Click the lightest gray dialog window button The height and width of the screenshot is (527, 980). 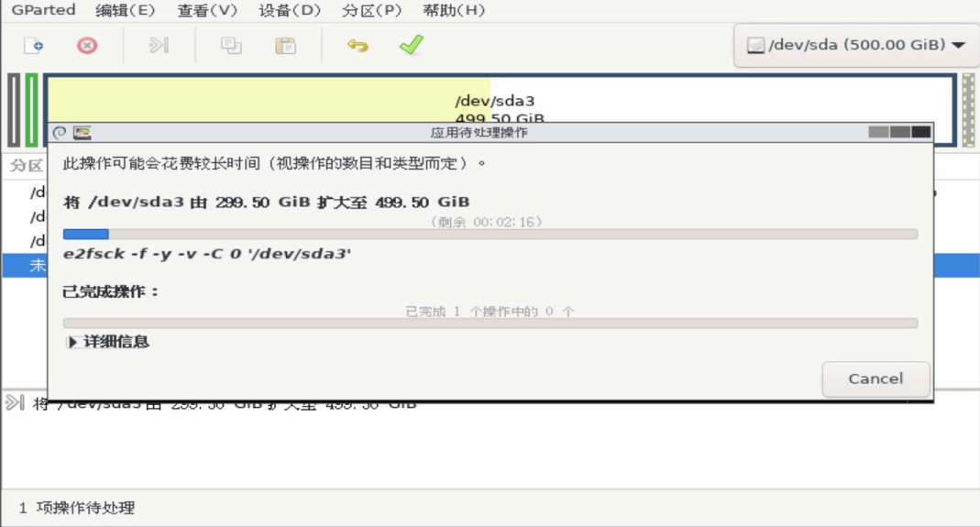(878, 132)
